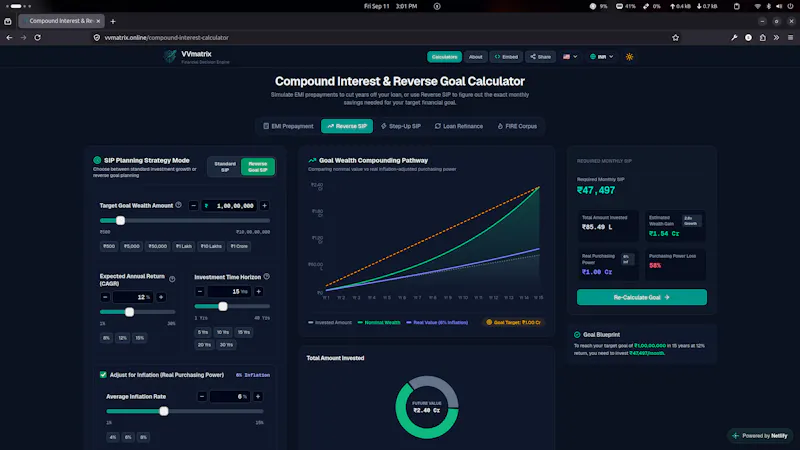The width and height of the screenshot is (800, 450).
Task: Uncheck Adjust for Inflation checkbox
Action: 103,374
